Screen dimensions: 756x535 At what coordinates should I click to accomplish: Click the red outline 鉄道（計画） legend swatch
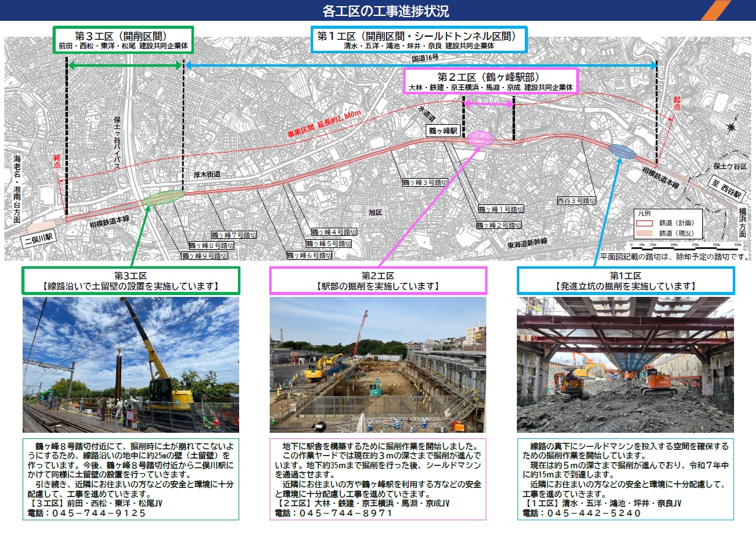pos(645,223)
